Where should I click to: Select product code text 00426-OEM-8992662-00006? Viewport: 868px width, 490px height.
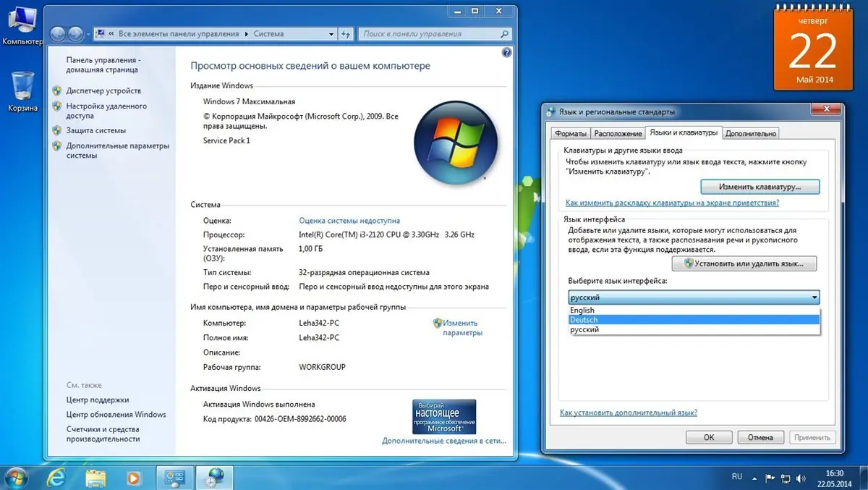pyautogui.click(x=299, y=419)
